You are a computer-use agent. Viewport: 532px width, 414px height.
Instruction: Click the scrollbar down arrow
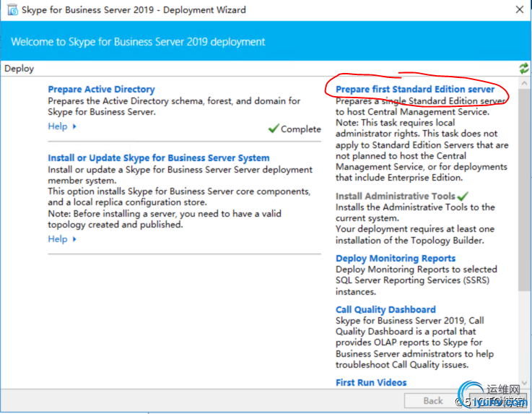pos(525,383)
